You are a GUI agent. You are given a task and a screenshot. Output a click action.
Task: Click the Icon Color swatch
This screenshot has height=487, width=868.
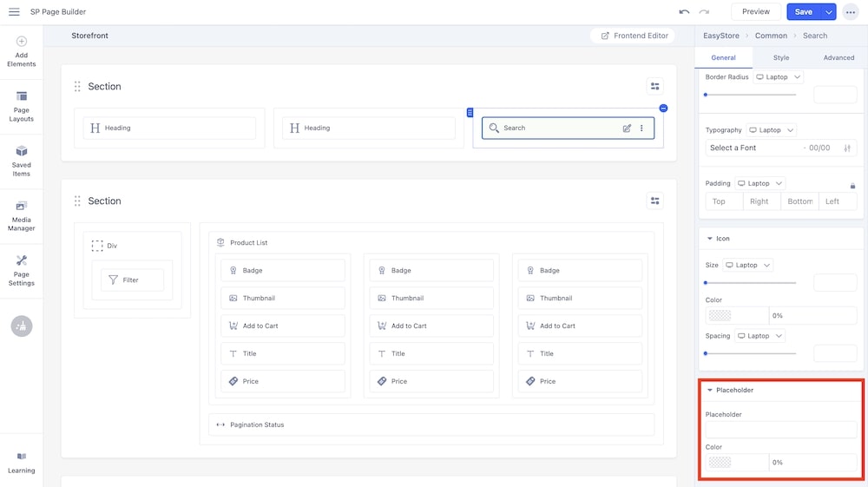(x=720, y=316)
